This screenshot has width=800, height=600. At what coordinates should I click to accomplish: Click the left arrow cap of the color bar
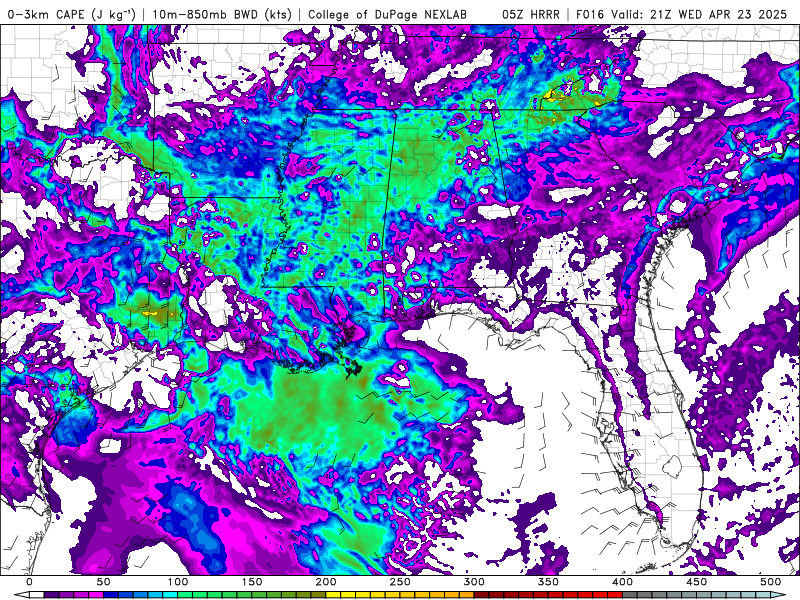21,595
